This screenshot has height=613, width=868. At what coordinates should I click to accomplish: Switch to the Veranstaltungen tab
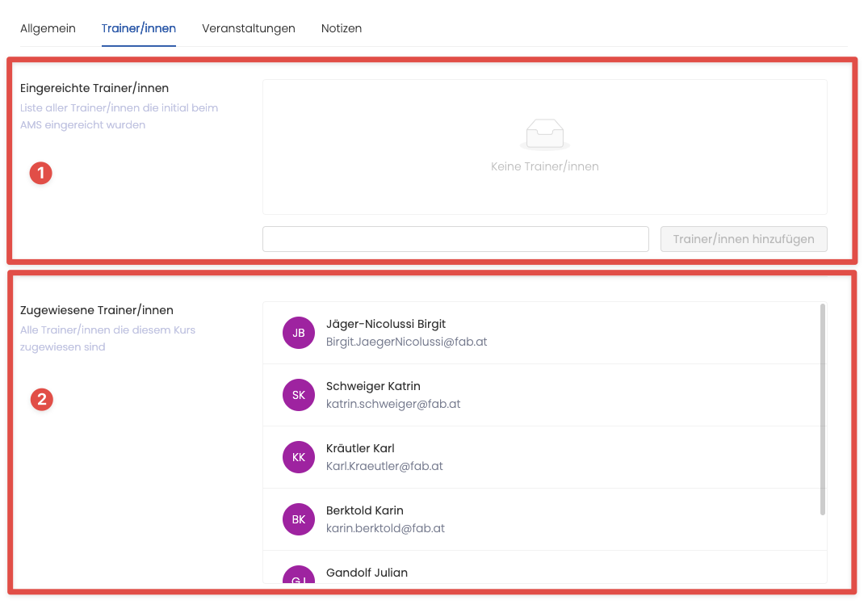click(x=249, y=28)
